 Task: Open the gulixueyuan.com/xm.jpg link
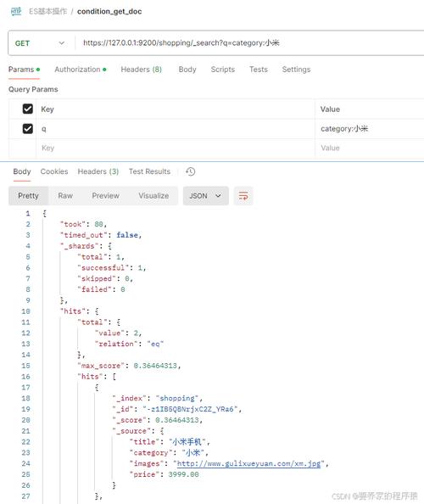(x=248, y=463)
